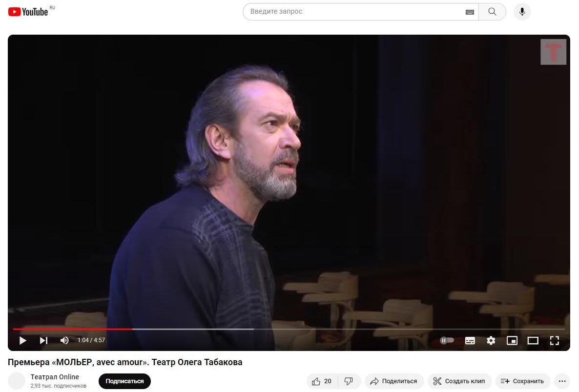Open video settings gear menu
579x392 pixels.
[491, 340]
